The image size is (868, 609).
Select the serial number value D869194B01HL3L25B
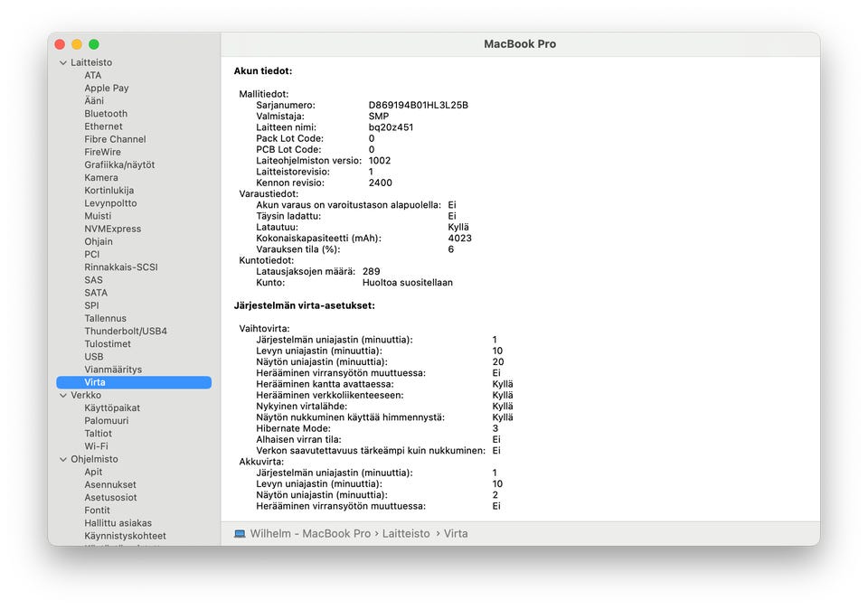click(419, 105)
